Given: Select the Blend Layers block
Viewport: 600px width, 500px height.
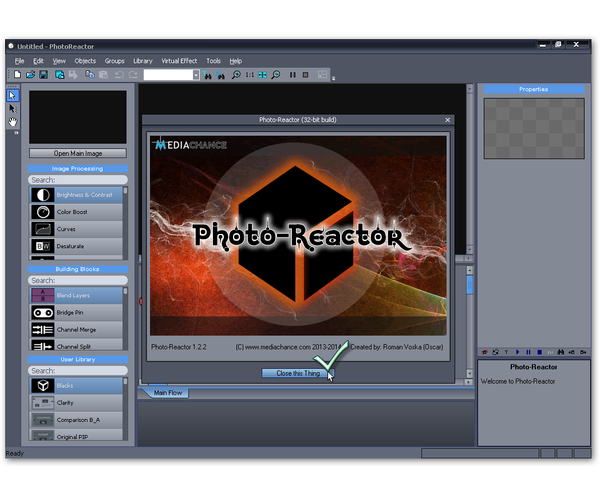Looking at the screenshot, I should coord(76,295).
